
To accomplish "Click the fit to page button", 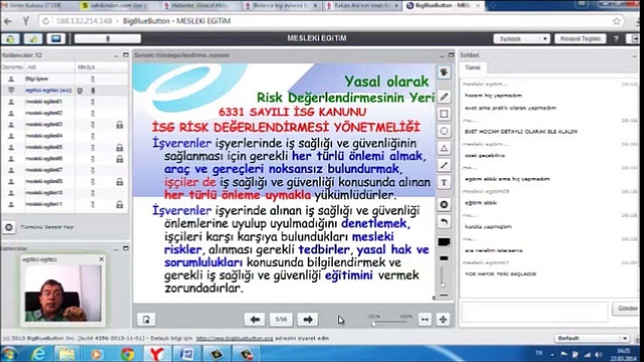I will (443, 319).
